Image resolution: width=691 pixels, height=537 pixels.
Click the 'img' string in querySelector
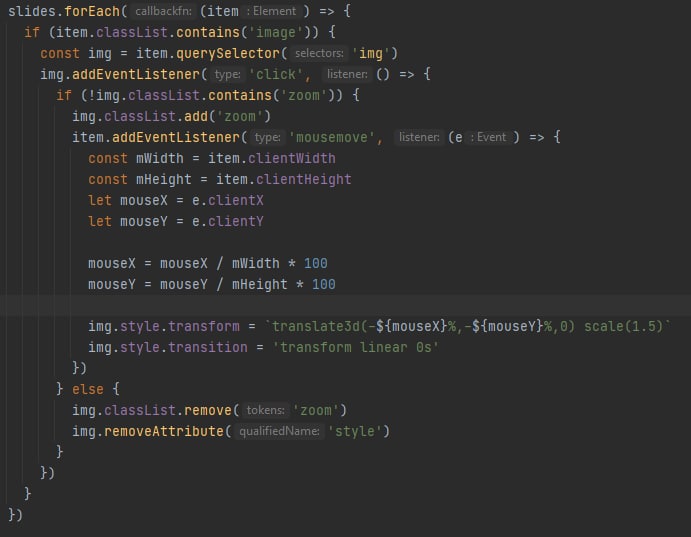pyautogui.click(x=371, y=53)
